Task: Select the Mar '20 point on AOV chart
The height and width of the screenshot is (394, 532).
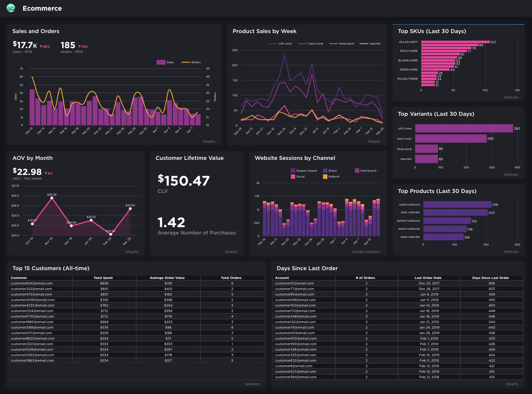Action: click(x=130, y=209)
